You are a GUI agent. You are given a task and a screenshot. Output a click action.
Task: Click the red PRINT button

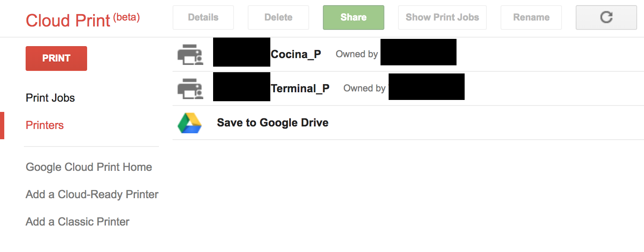pyautogui.click(x=56, y=58)
